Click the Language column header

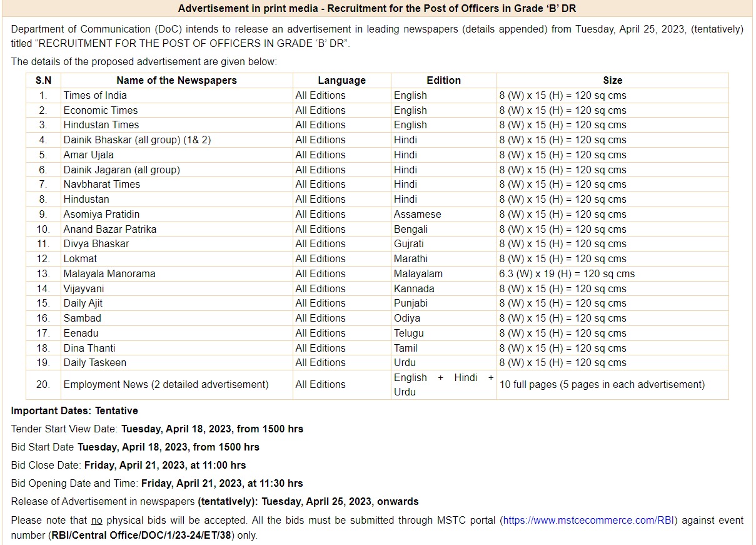341,80
